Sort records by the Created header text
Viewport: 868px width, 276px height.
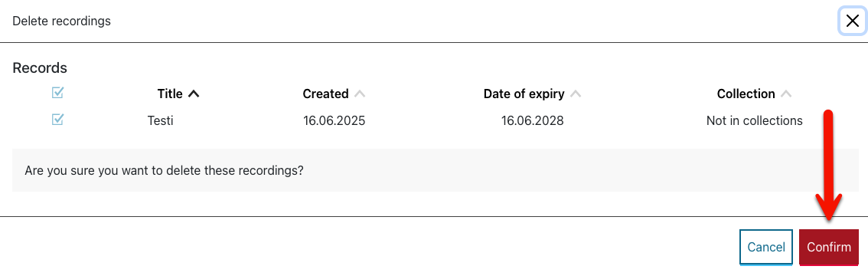coord(325,94)
